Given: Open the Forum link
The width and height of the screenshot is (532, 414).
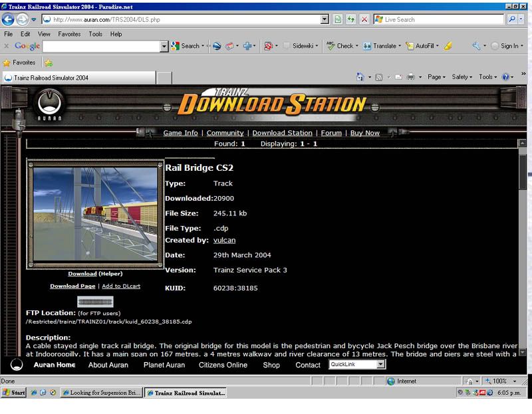Looking at the screenshot, I should (331, 133).
